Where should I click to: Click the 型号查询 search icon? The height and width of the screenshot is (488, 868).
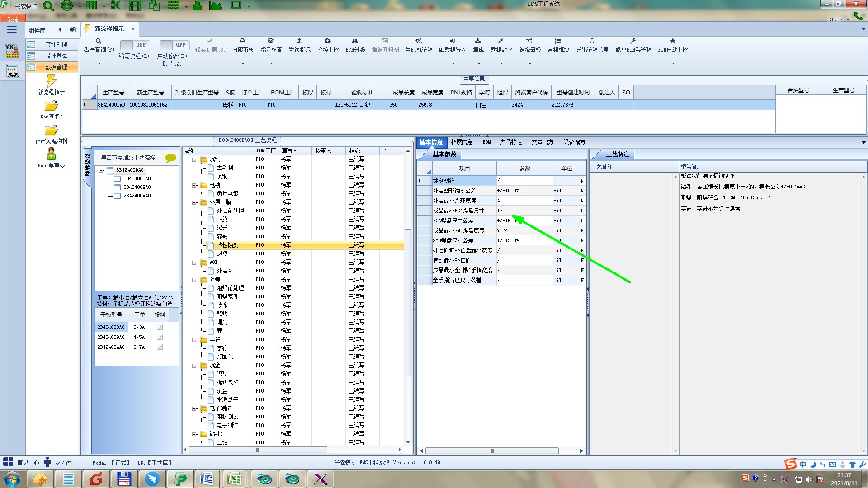click(x=99, y=41)
